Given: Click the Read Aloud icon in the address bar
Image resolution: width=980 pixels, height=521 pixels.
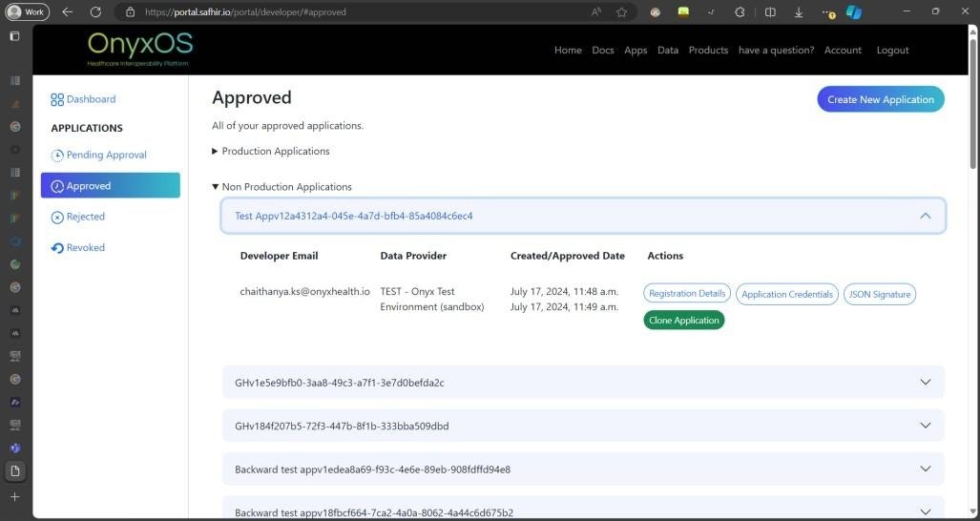Looking at the screenshot, I should (596, 12).
